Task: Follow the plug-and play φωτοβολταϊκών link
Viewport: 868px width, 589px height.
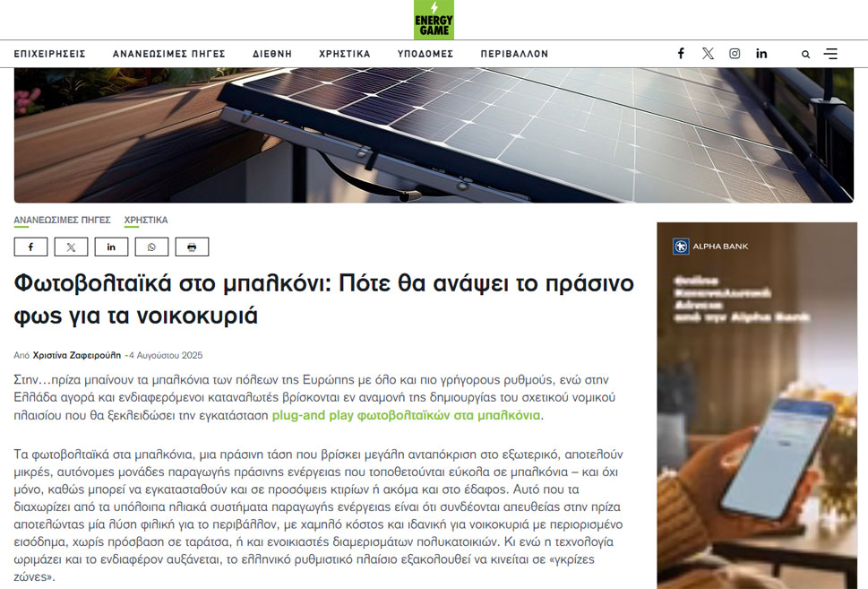Action: 406,415
